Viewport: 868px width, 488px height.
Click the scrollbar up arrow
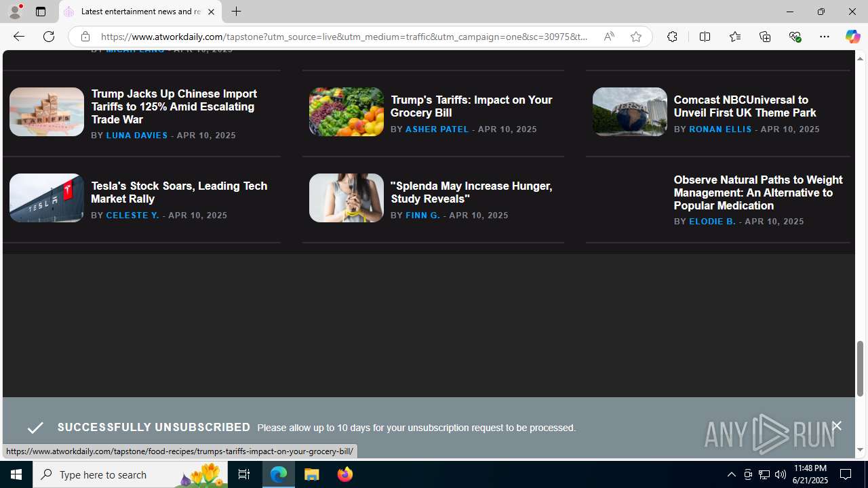click(860, 58)
